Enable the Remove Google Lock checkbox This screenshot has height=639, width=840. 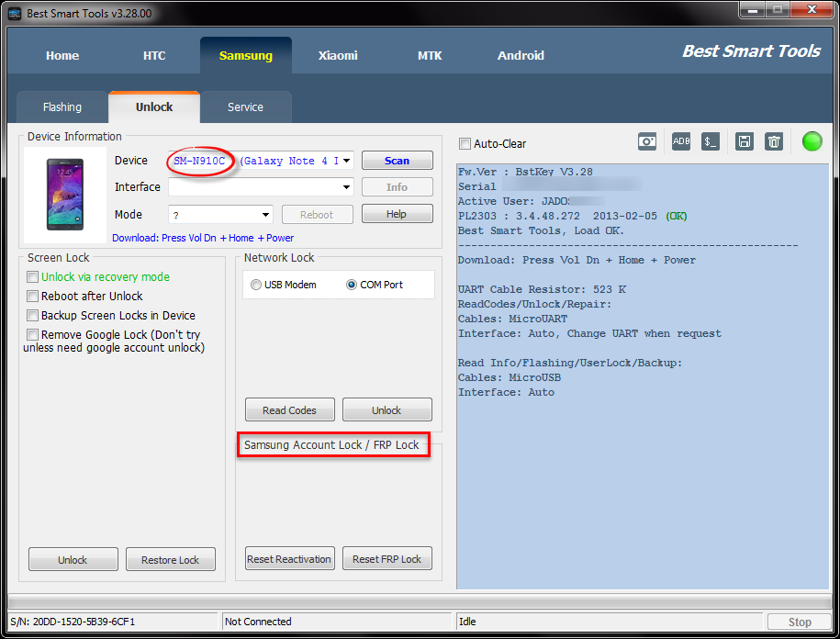tap(33, 335)
